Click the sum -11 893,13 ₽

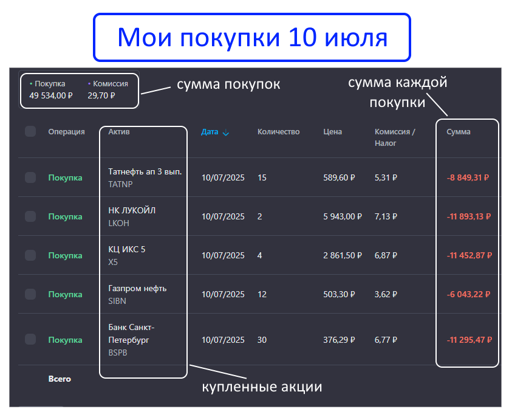pos(469,216)
